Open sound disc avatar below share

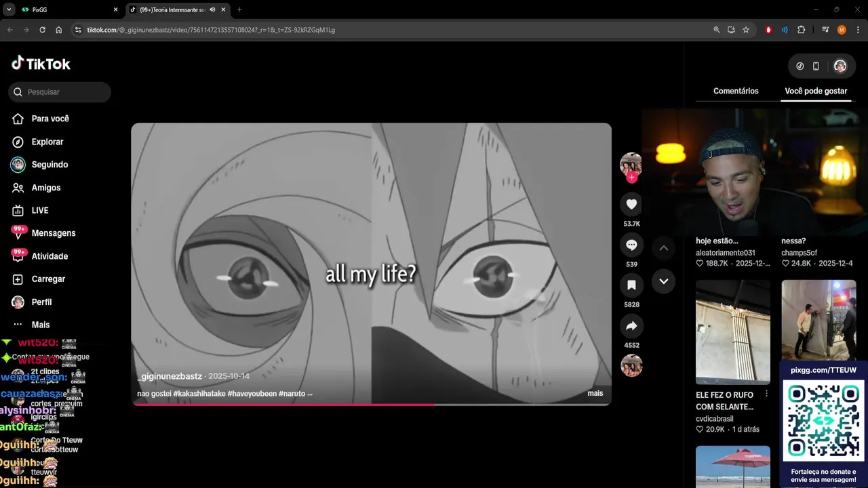[x=631, y=365]
